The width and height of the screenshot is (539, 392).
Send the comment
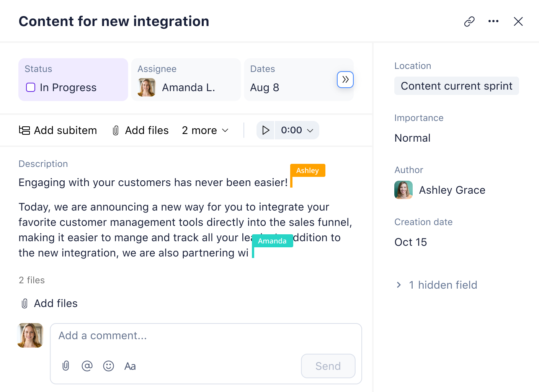[x=328, y=366]
